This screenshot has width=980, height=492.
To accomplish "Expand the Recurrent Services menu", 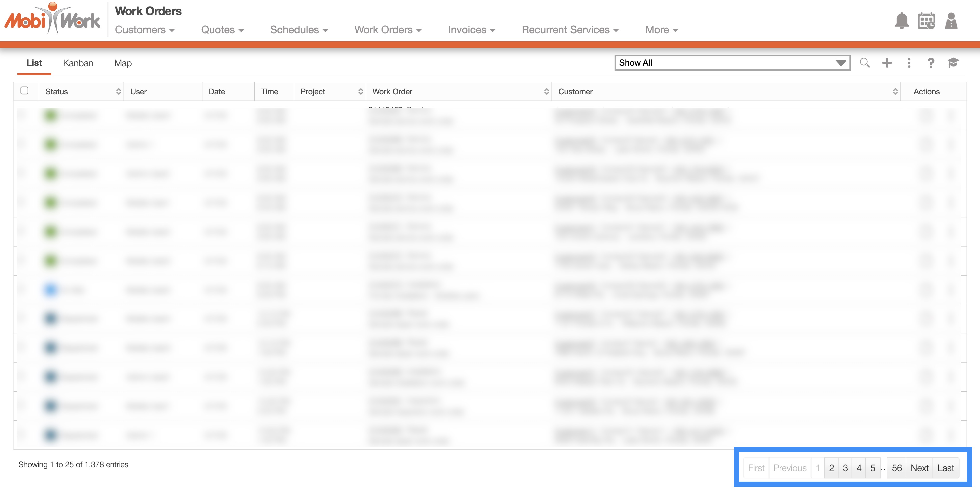I will point(570,30).
